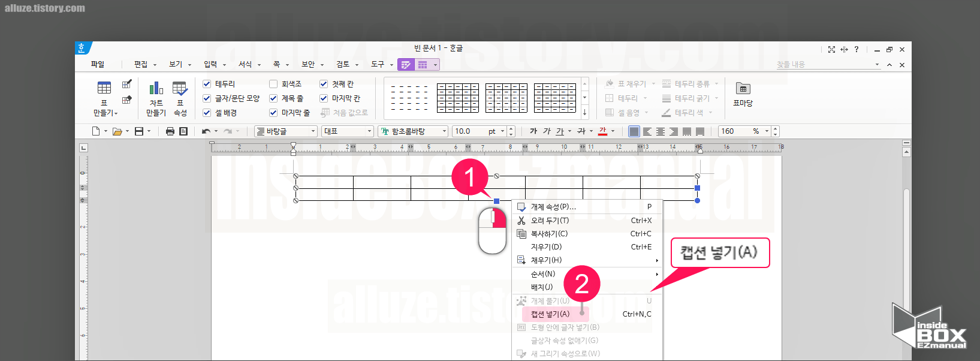Open the 보기 menu
The image size is (980, 361).
[179, 65]
